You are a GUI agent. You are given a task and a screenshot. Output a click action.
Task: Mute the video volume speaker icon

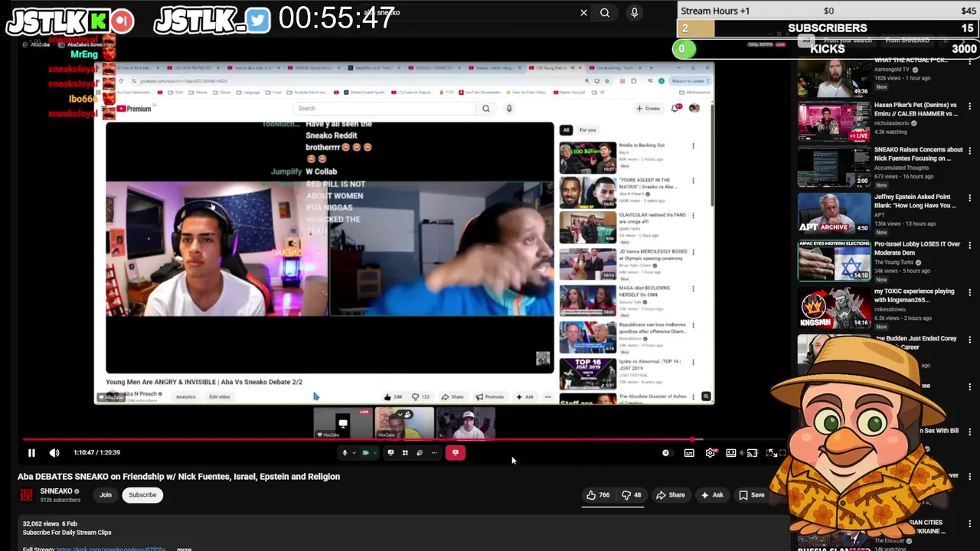click(x=54, y=452)
